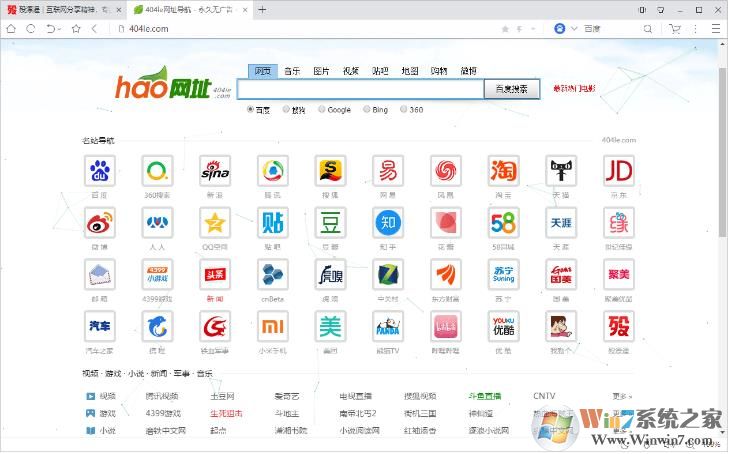Switch to the first browser tab
This screenshot has width=729, height=454.
point(65,10)
